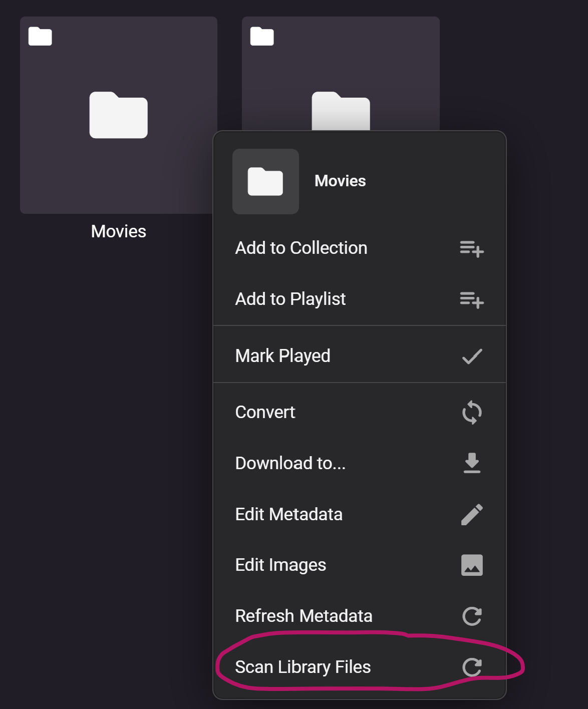Viewport: 588px width, 709px height.
Task: Select Download to... menu entry
Action: pyautogui.click(x=360, y=463)
